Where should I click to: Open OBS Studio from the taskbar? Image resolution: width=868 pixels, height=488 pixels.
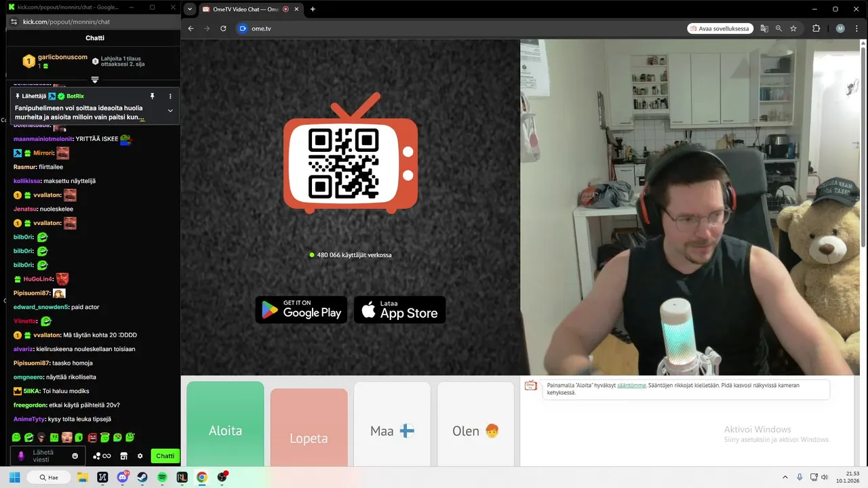point(222,477)
